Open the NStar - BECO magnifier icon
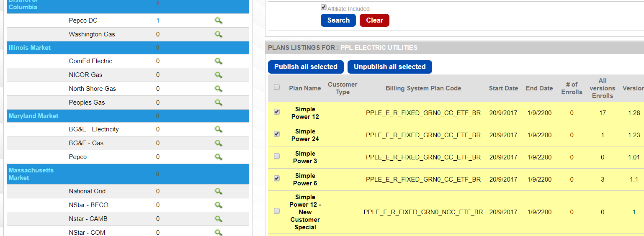The width and height of the screenshot is (644, 236). click(218, 205)
